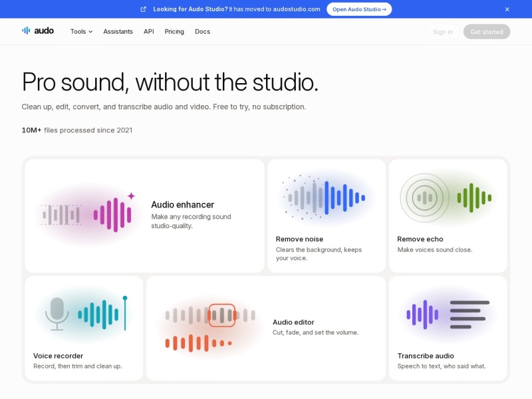This screenshot has height=399, width=532.
Task: Open the Audio enhancer title link
Action: click(x=182, y=205)
